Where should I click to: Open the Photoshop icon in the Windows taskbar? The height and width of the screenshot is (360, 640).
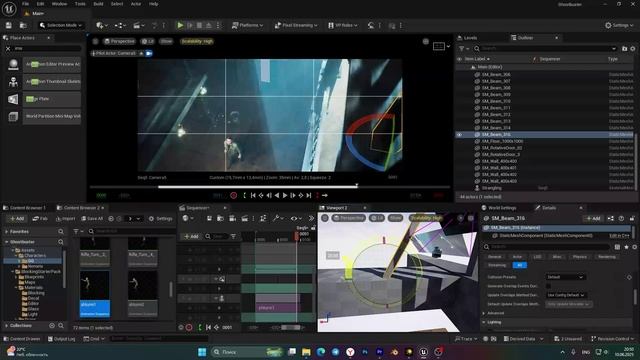(x=364, y=352)
